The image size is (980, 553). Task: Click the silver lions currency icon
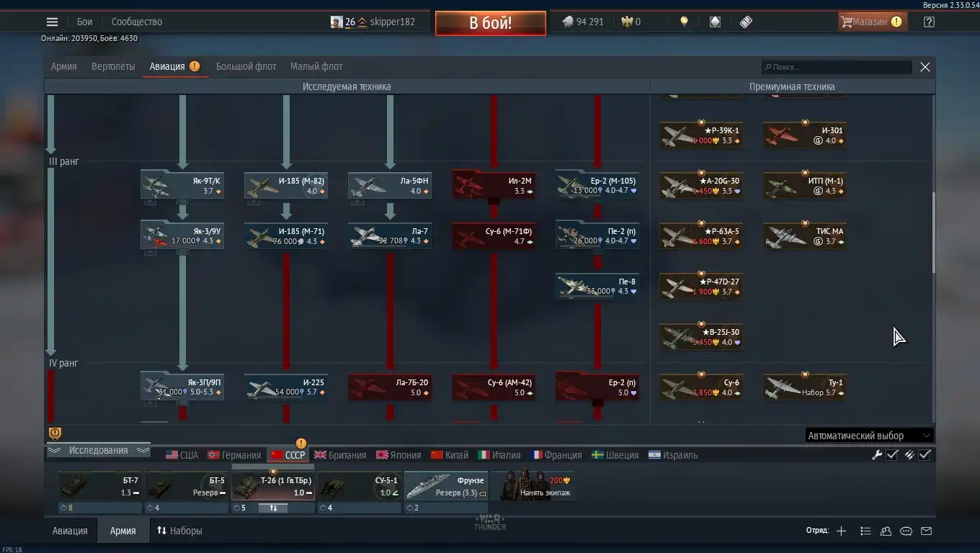point(568,22)
